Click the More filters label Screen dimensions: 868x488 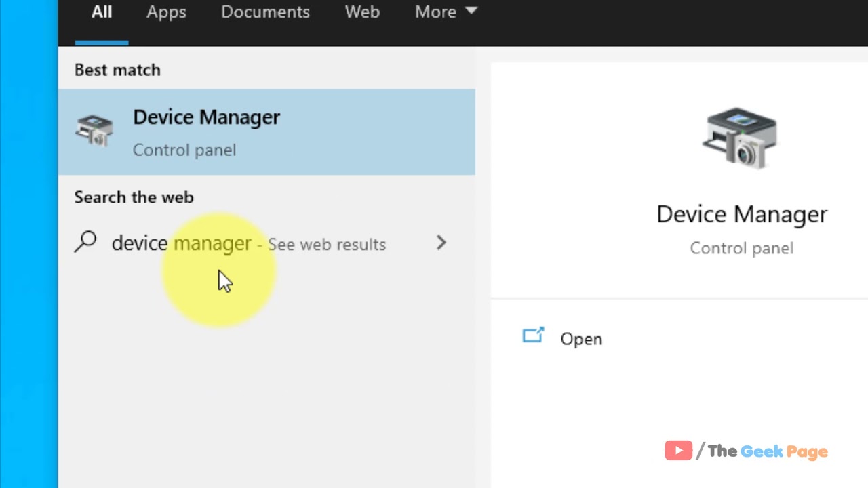[435, 12]
